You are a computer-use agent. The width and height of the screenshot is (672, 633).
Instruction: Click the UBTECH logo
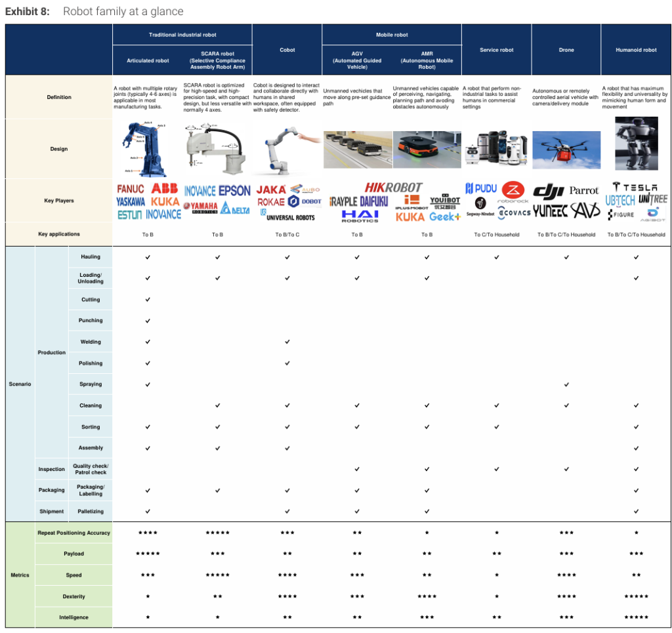[x=620, y=200]
